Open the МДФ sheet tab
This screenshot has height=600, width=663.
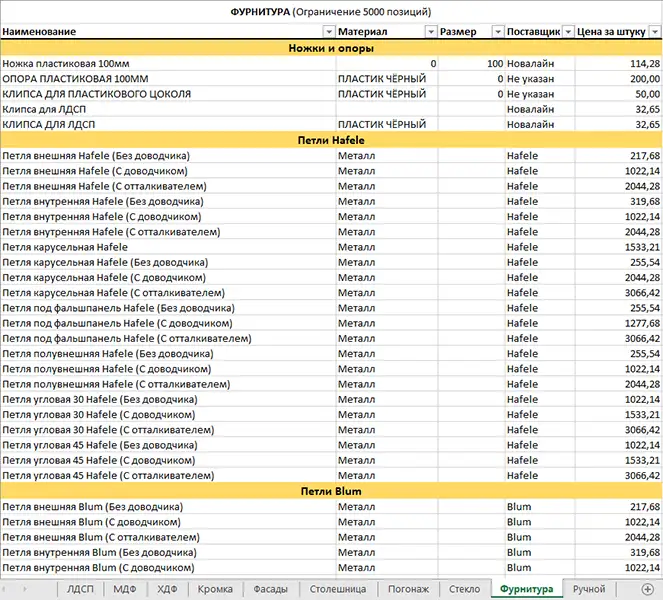pyautogui.click(x=125, y=590)
